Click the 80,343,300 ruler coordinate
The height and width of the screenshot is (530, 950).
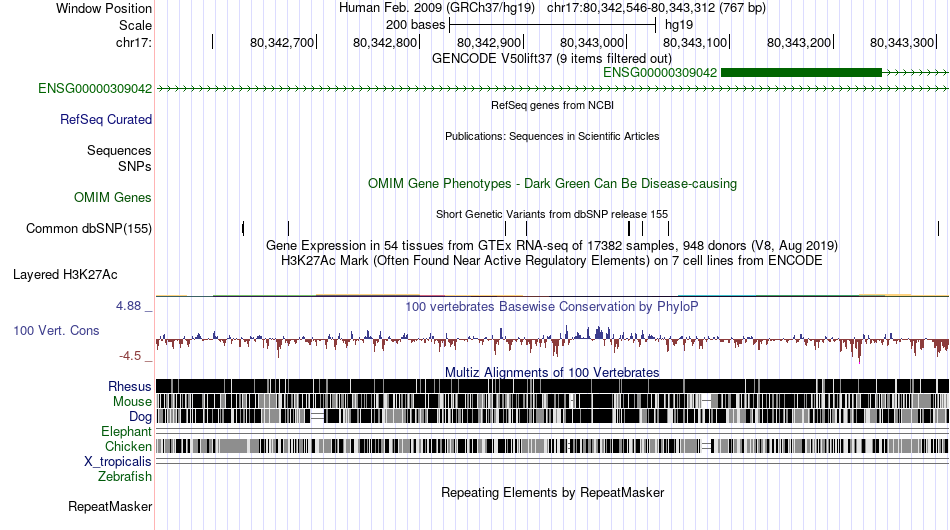tap(902, 42)
